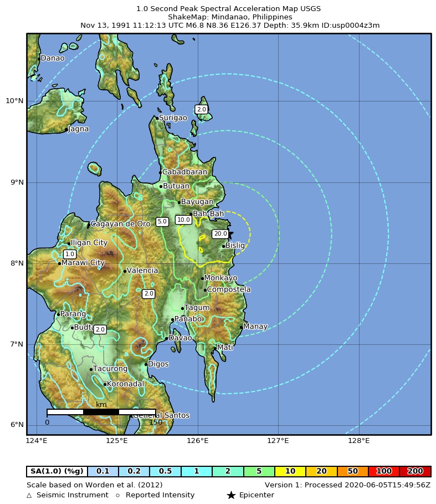Click the Davao city marker dot
Viewport: 436px width, 504px height.
166,338
